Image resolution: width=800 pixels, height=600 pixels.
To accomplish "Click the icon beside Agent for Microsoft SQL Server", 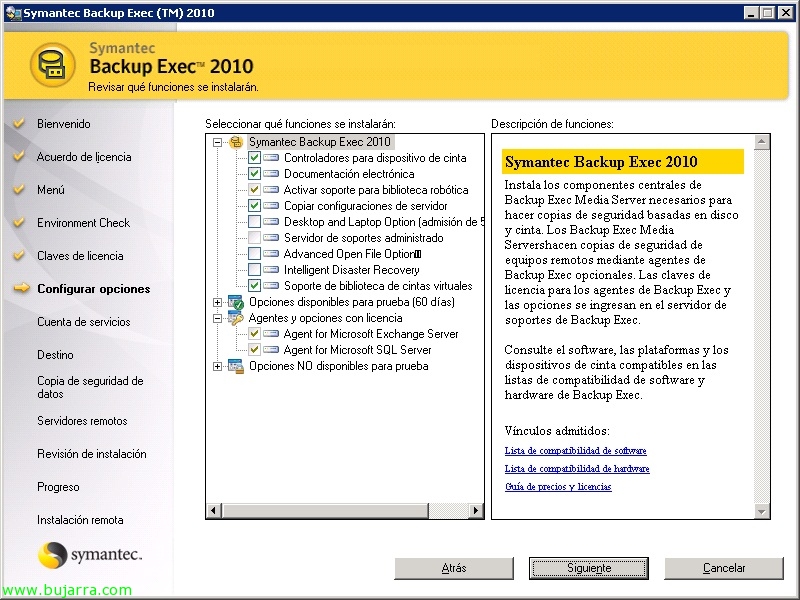I will click(x=271, y=350).
